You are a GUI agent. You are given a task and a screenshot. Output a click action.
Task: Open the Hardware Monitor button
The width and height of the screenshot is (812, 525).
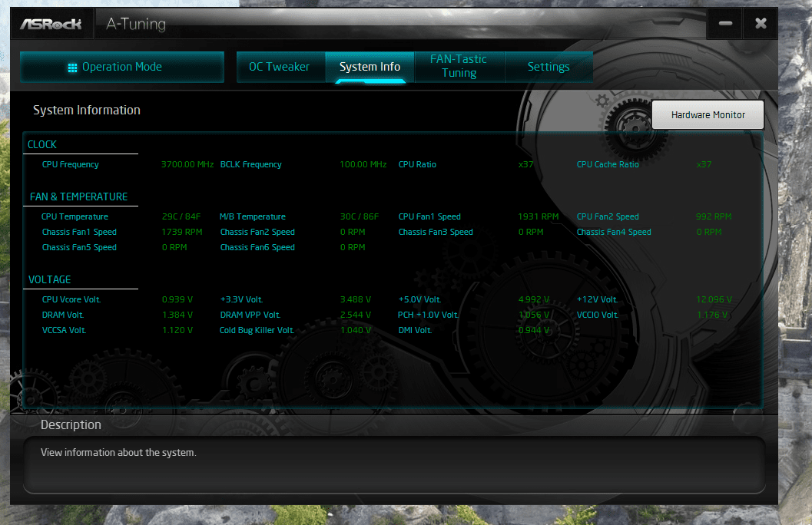pos(708,115)
